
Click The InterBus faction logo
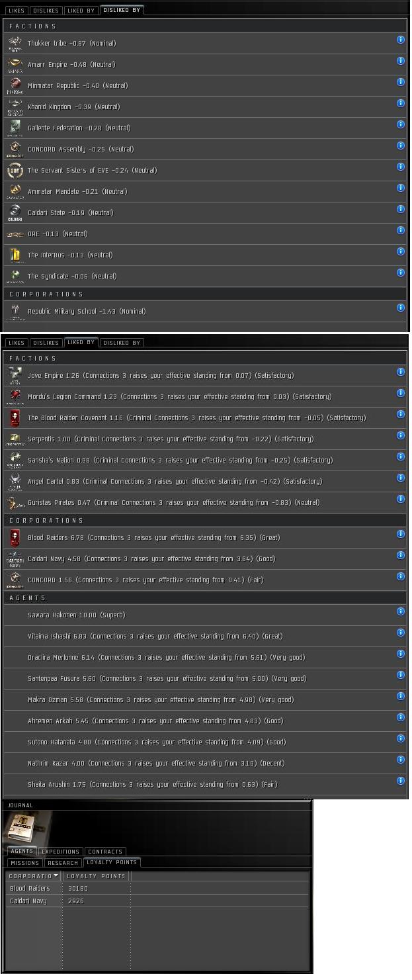pyautogui.click(x=15, y=255)
